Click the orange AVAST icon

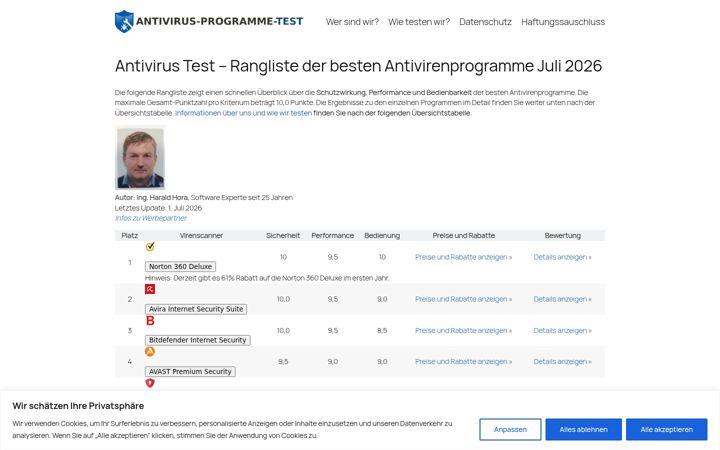click(x=150, y=352)
